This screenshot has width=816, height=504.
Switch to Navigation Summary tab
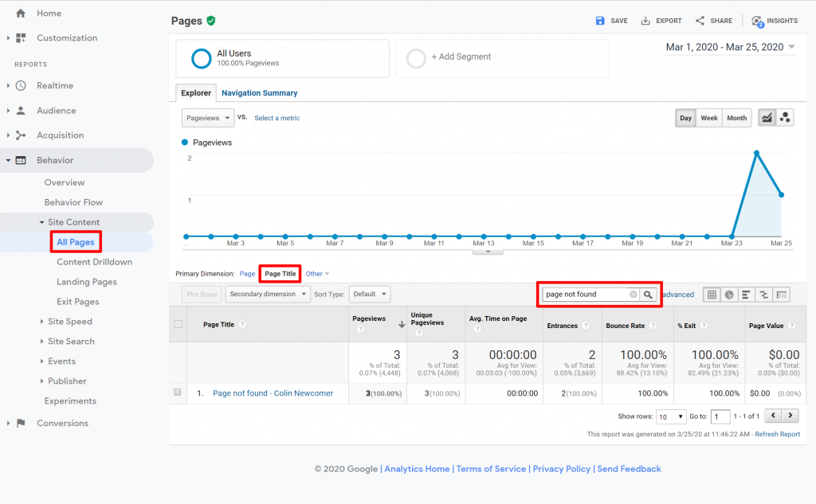[x=259, y=93]
